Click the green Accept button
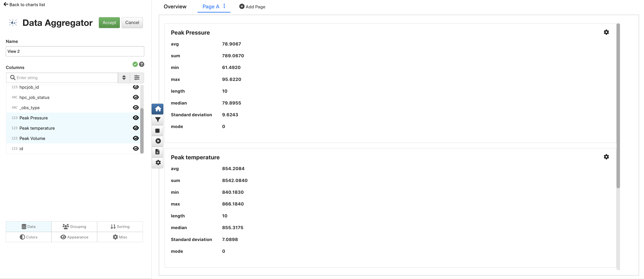Image resolution: width=644 pixels, height=279 pixels. (109, 23)
